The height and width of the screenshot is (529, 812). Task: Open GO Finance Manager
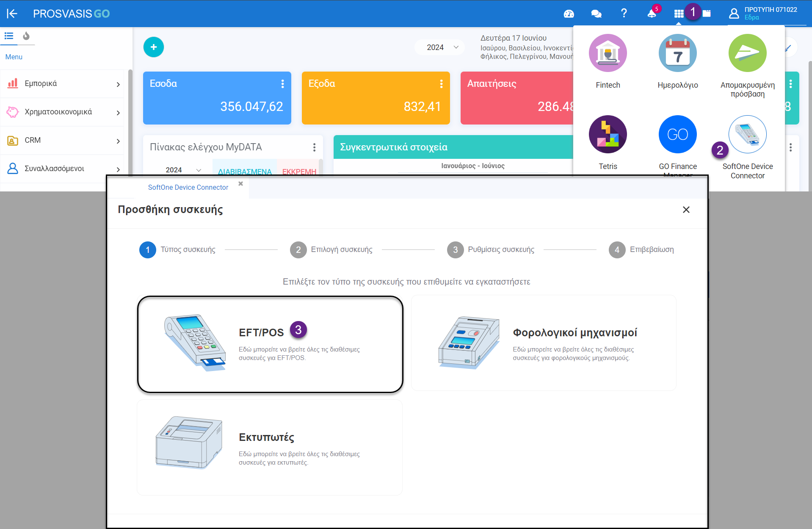click(x=677, y=134)
